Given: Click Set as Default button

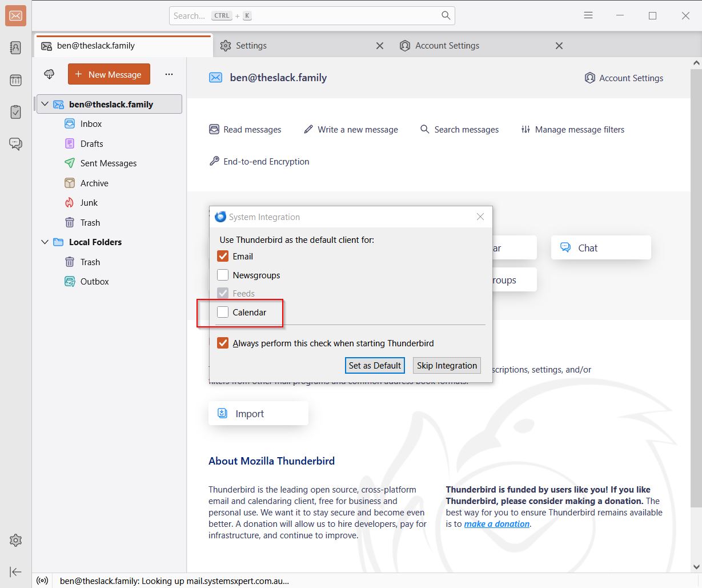Looking at the screenshot, I should [x=375, y=366].
